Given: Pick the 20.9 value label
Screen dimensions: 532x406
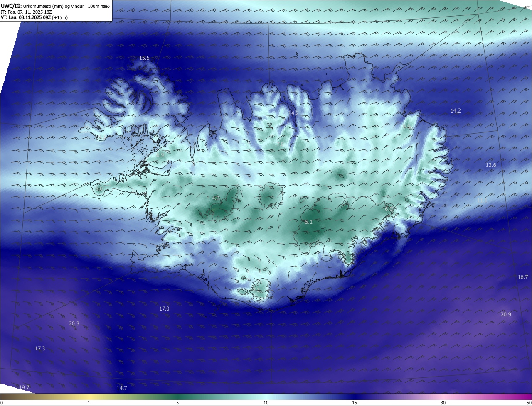Looking at the screenshot, I should (x=506, y=315).
